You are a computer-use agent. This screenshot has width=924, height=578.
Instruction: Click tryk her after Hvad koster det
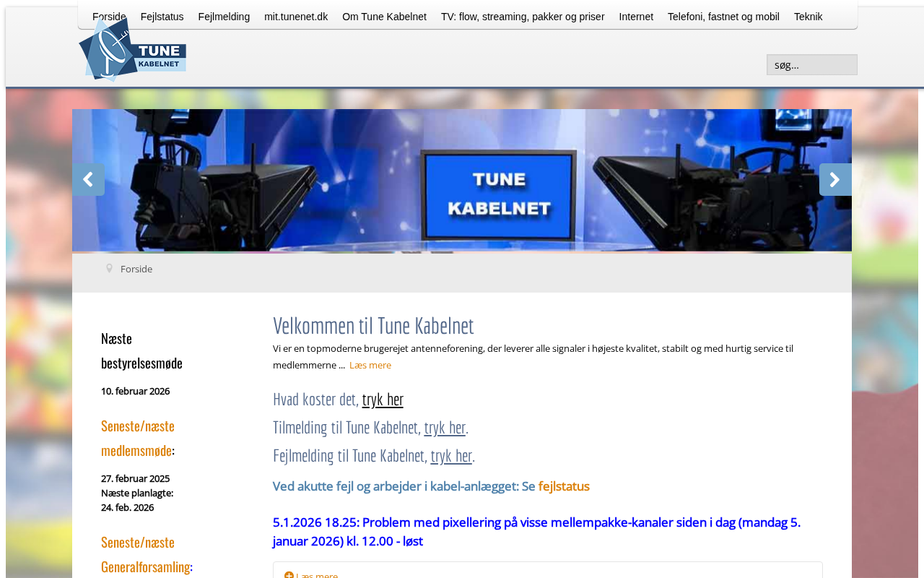pyautogui.click(x=383, y=399)
